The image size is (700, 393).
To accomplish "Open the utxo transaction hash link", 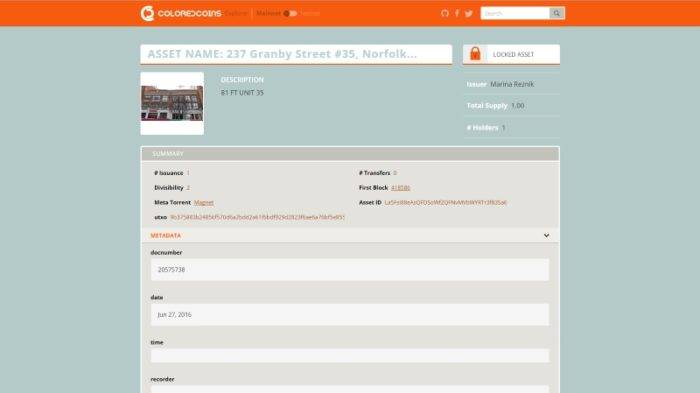I will [x=258, y=217].
